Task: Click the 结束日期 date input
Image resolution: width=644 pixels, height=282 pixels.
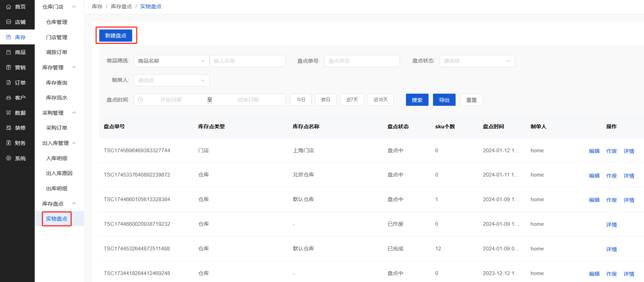Action: pyautogui.click(x=248, y=100)
